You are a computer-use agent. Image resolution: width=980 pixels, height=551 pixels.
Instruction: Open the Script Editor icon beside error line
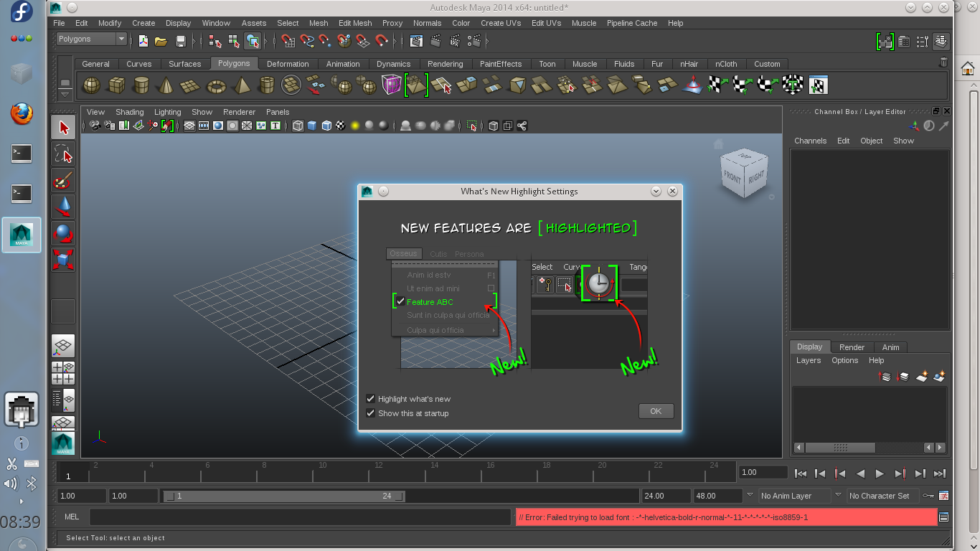click(943, 517)
